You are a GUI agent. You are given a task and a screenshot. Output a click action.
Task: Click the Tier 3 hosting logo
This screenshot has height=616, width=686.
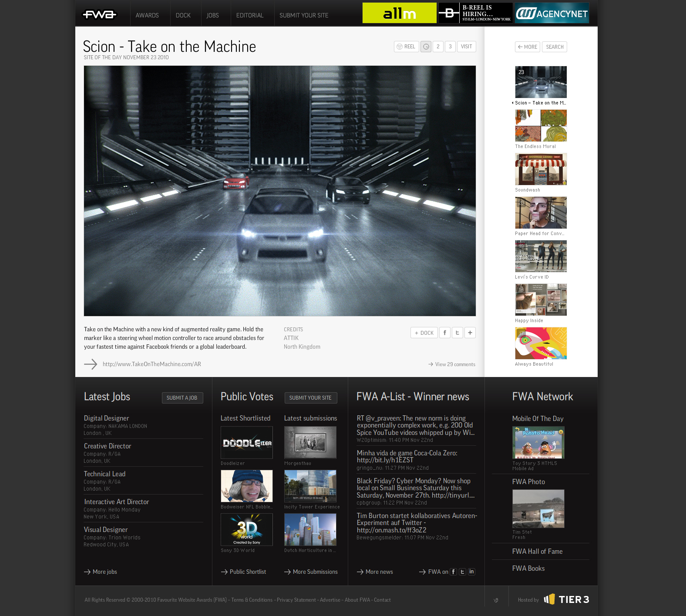(x=566, y=599)
